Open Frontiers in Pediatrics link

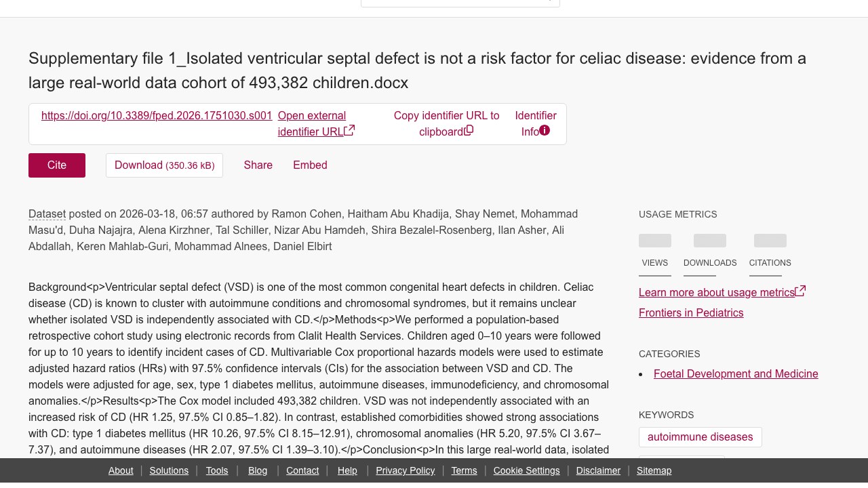[x=691, y=313]
